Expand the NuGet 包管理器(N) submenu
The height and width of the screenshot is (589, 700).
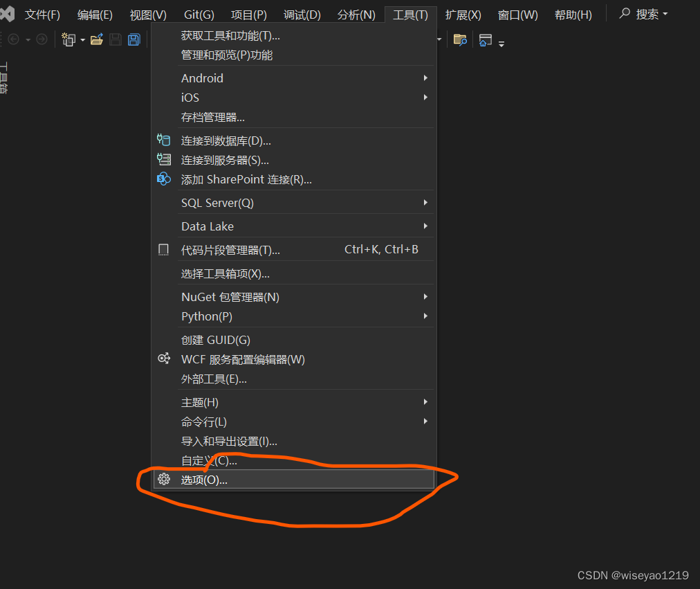[x=425, y=297]
